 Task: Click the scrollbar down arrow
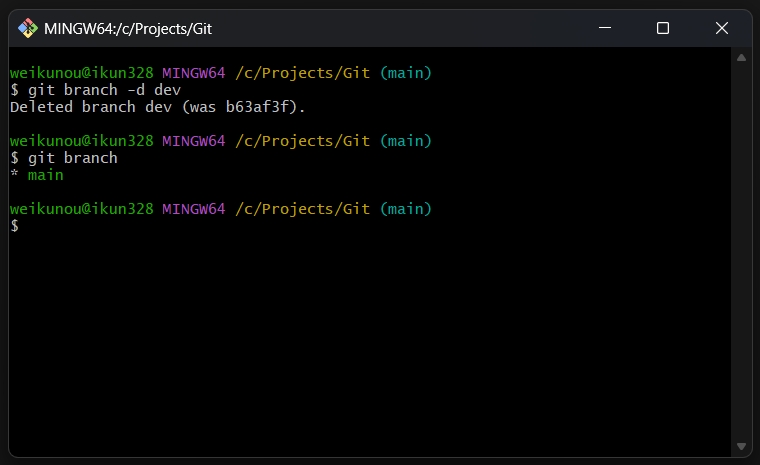coord(741,446)
